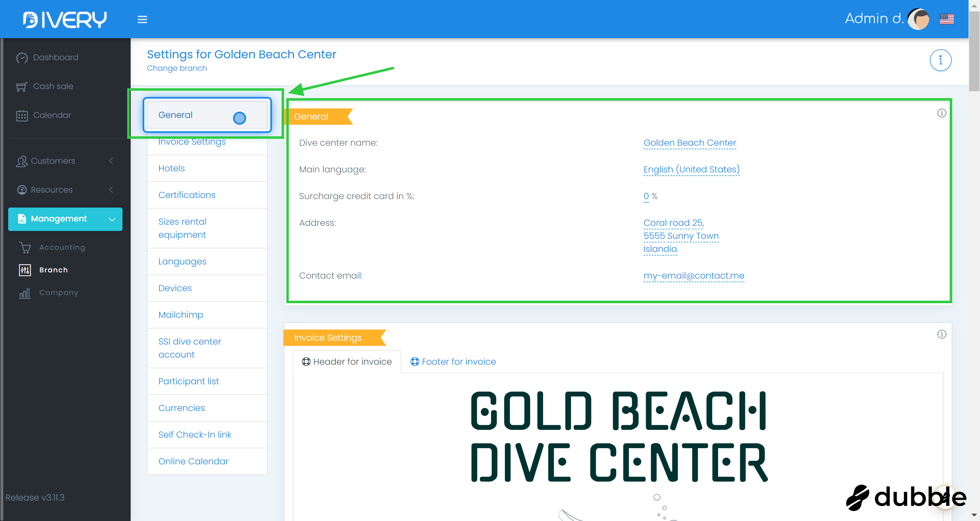The width and height of the screenshot is (980, 521).
Task: Edit the English (United States) language value
Action: click(691, 169)
